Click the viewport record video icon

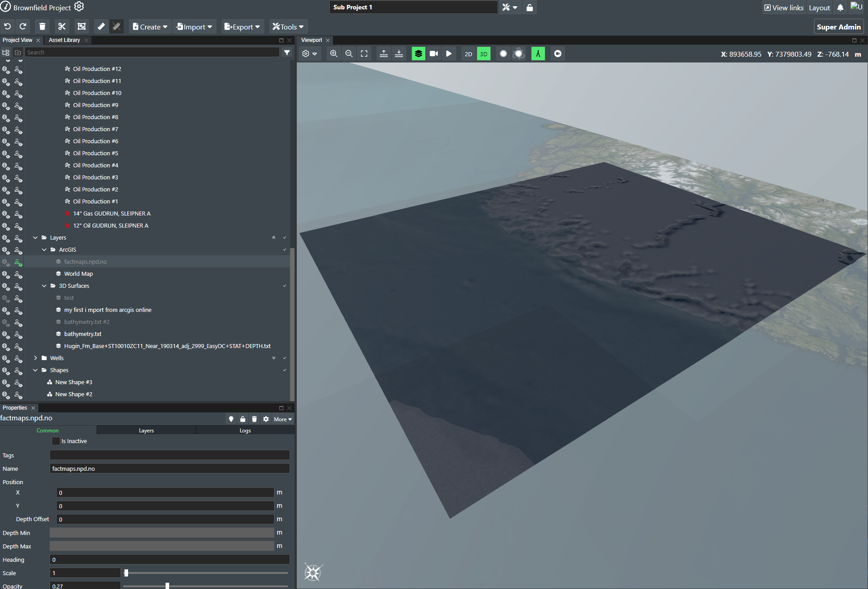(558, 54)
